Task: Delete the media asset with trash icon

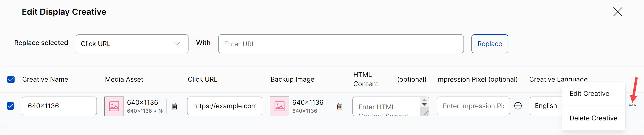Action: (174, 106)
